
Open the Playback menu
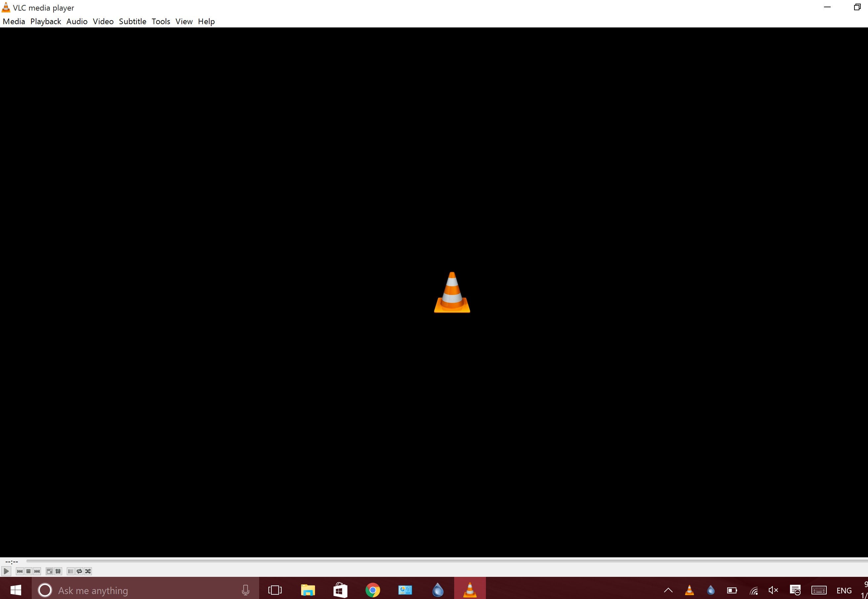click(45, 21)
